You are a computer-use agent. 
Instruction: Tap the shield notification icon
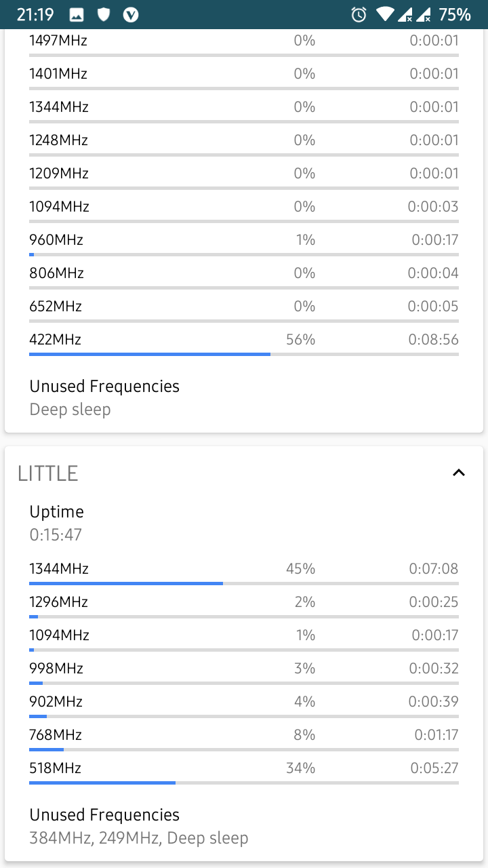coord(104,14)
